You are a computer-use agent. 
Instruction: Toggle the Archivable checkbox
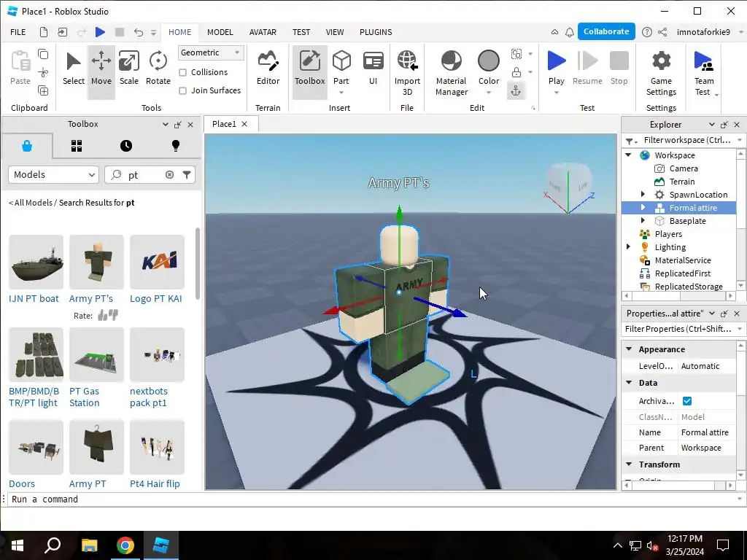coord(686,401)
